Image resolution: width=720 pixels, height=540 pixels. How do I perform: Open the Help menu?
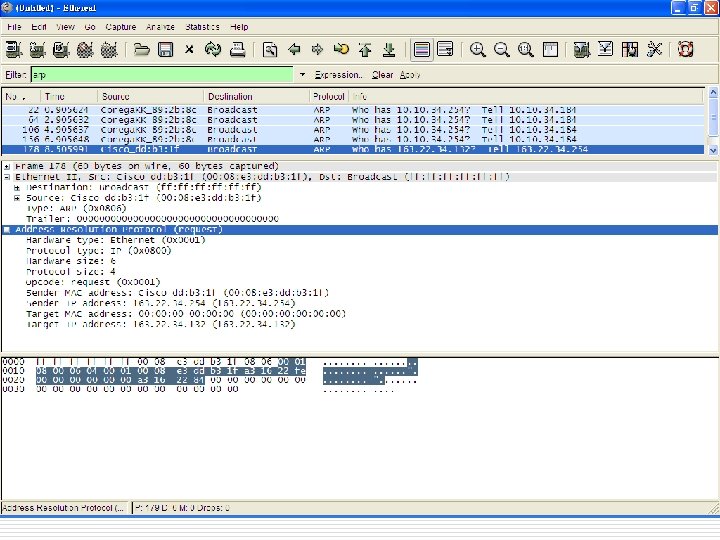click(239, 27)
